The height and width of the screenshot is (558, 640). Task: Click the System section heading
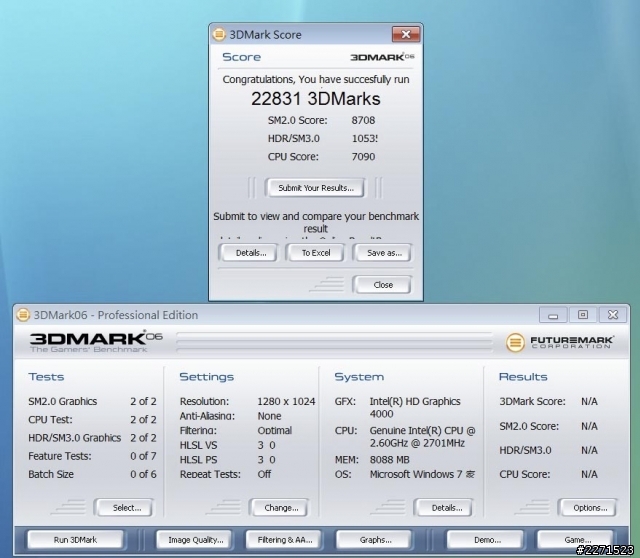coord(359,376)
